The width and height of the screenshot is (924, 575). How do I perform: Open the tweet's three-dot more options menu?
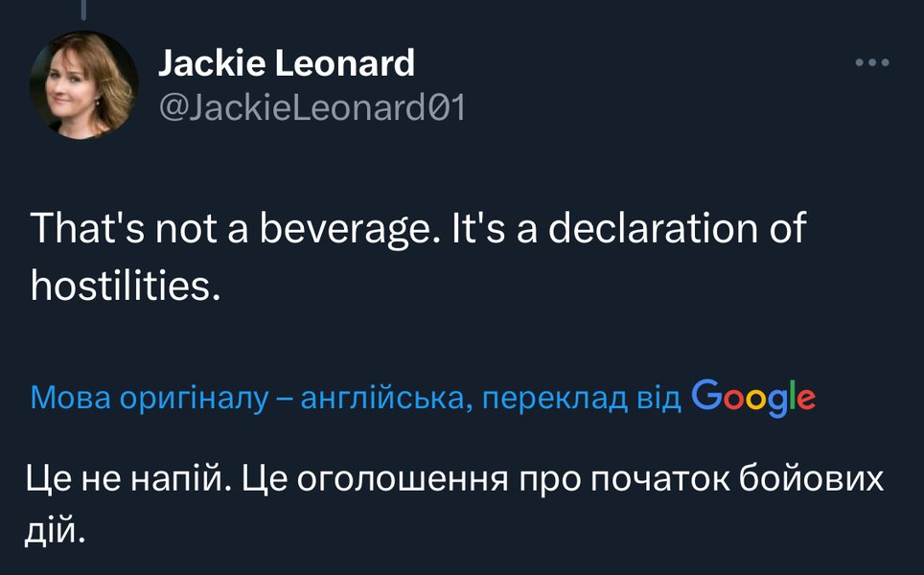coord(872,63)
